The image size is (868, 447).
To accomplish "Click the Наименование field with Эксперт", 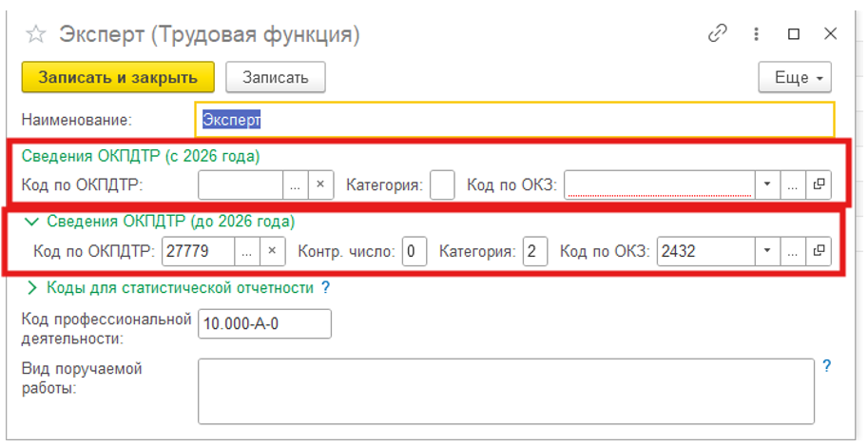I will [513, 120].
